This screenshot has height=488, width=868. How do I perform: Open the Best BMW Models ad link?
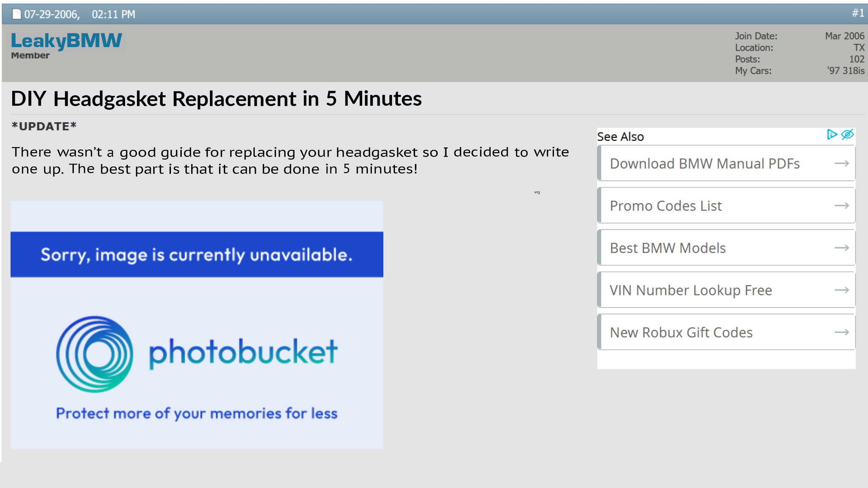click(726, 248)
